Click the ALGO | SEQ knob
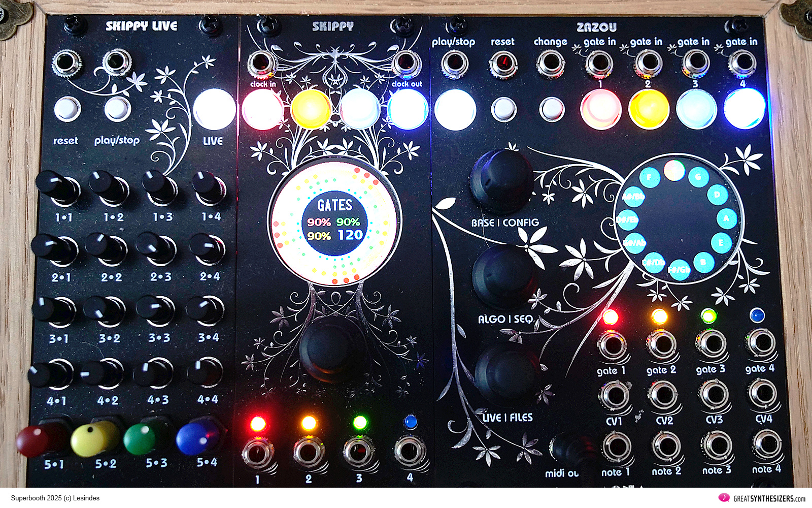Viewport: 812px width, 508px height. pos(504,277)
